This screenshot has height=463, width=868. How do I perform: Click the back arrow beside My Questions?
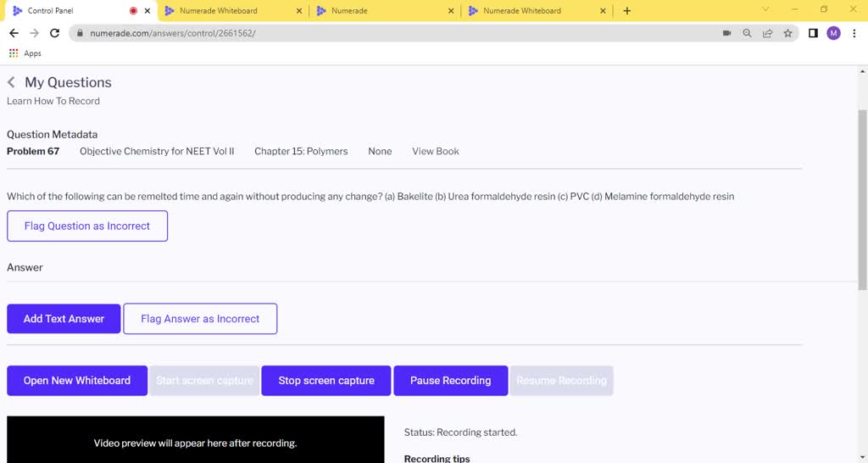(x=11, y=82)
